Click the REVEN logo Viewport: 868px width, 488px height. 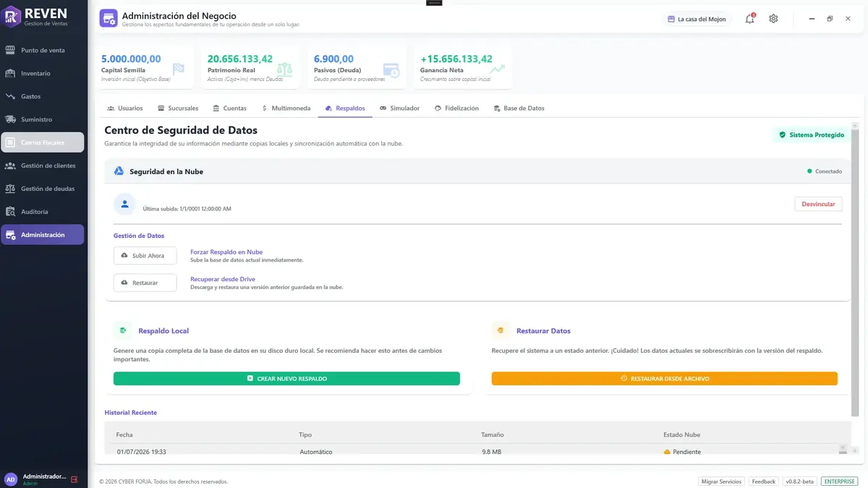12,17
